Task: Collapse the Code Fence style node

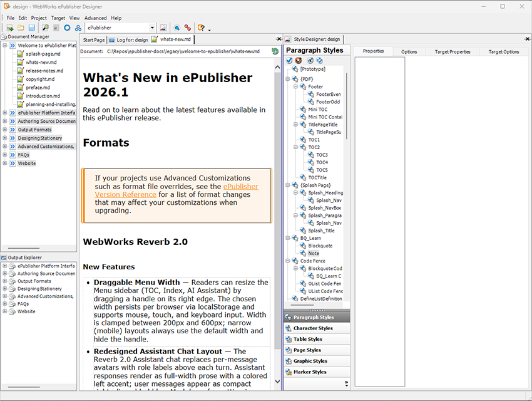Action: click(x=288, y=261)
